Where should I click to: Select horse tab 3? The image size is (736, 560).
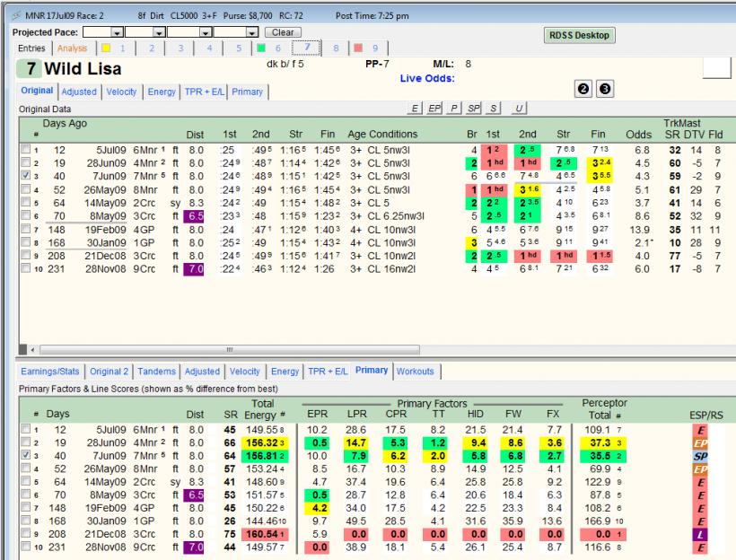pos(180,48)
